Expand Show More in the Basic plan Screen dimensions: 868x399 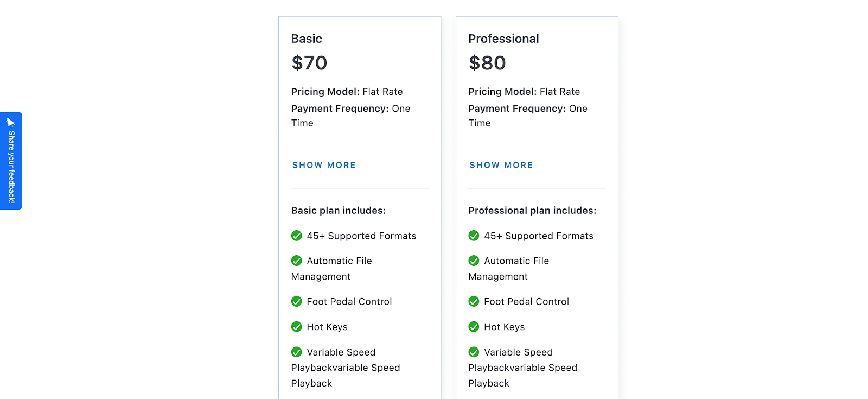[x=324, y=165]
